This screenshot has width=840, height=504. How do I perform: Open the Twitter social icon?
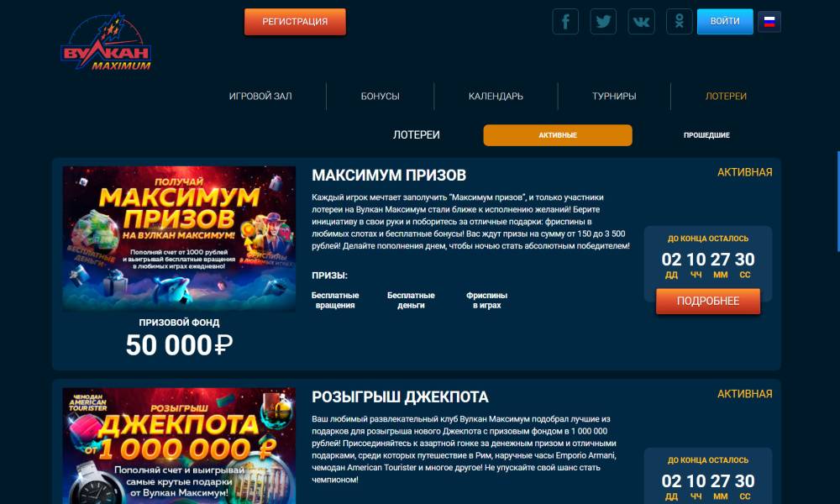click(603, 22)
